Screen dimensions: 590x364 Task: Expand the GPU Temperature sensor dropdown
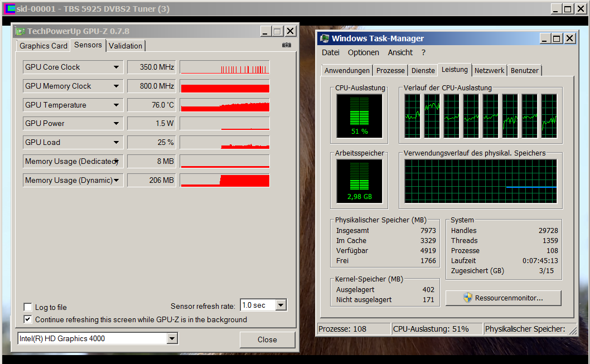coord(116,105)
